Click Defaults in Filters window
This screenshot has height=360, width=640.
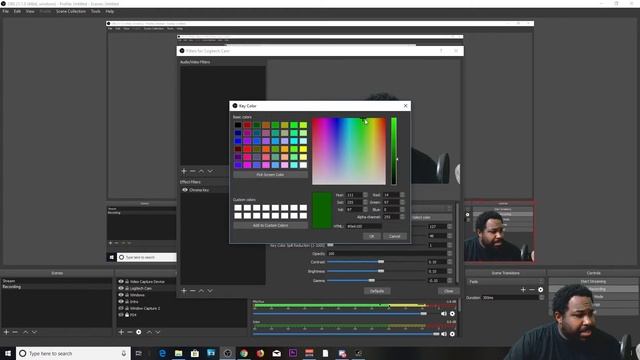click(377, 291)
